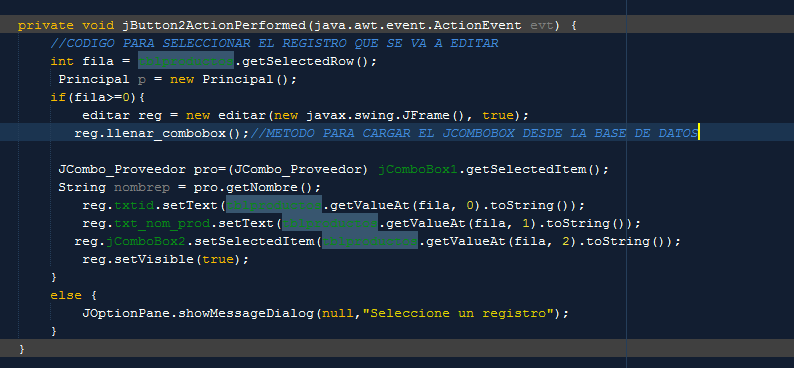Click the grayed nombrep variable name
Image resolution: width=794 pixels, height=368 pixels.
pyautogui.click(x=141, y=188)
